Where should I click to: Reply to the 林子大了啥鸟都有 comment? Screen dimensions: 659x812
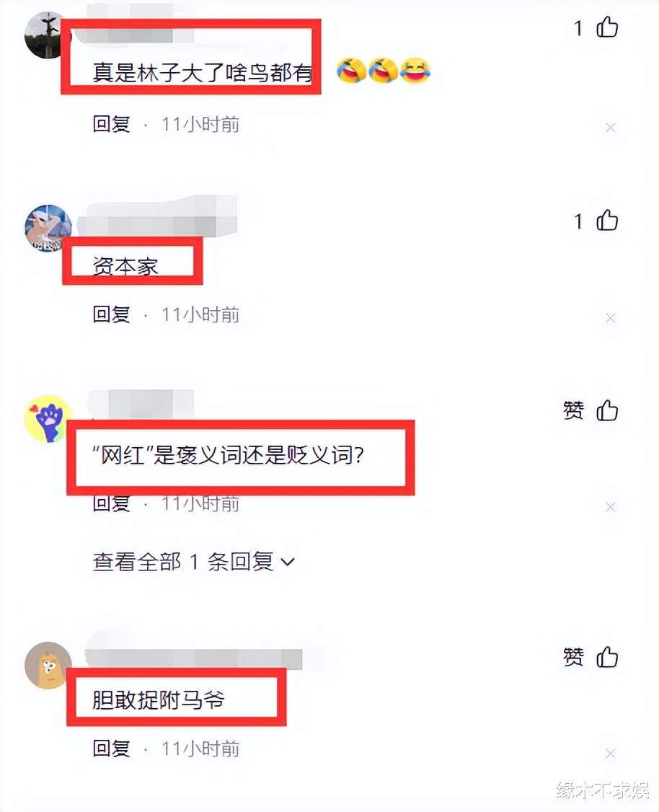pyautogui.click(x=111, y=124)
